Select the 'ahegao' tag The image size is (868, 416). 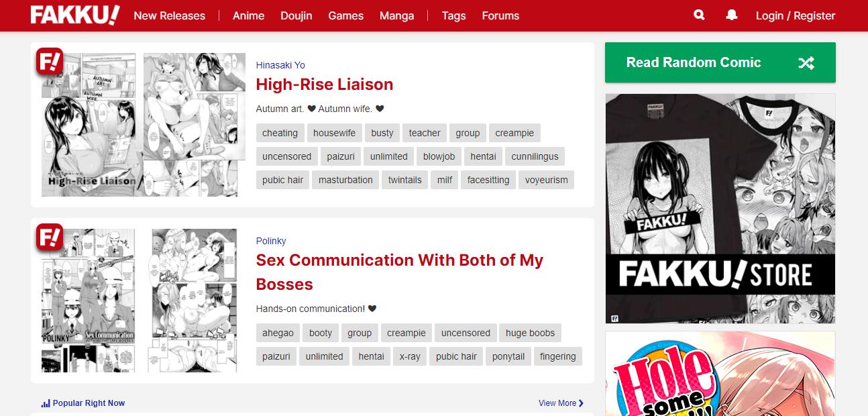click(x=278, y=333)
